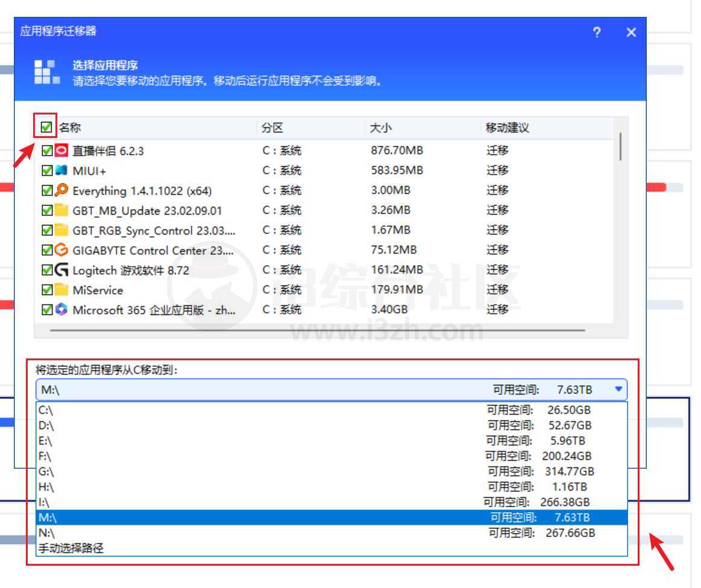Viewport: 701px width, 588px height.
Task: Click the M:\ destination combo box
Action: 332,390
